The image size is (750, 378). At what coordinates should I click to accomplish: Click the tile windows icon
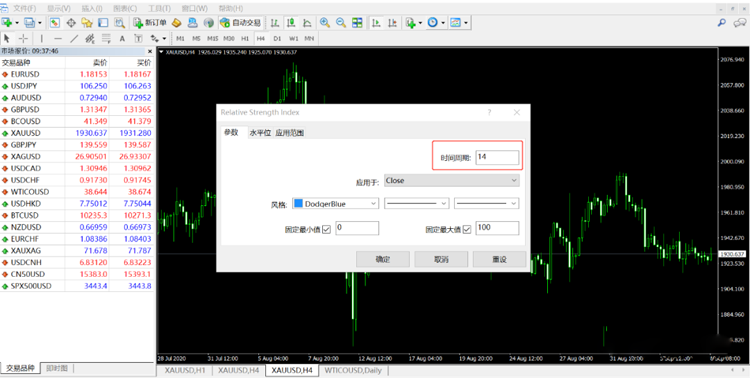(357, 22)
